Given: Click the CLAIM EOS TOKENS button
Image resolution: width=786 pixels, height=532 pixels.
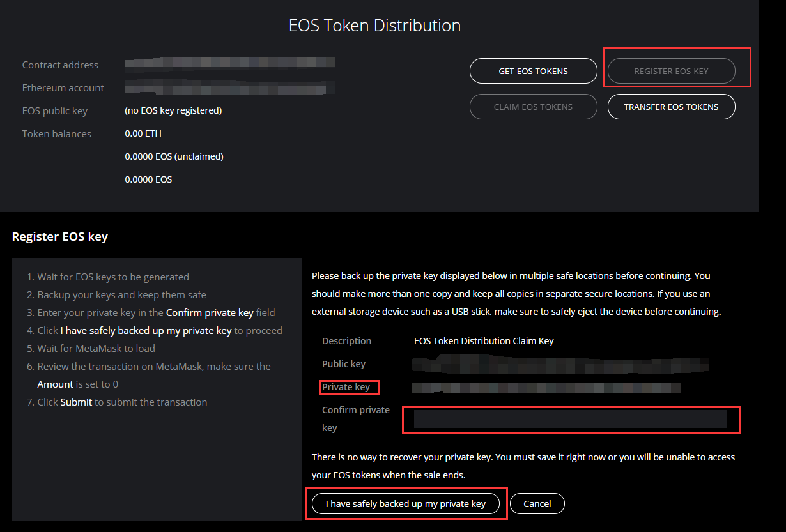Looking at the screenshot, I should pos(533,107).
